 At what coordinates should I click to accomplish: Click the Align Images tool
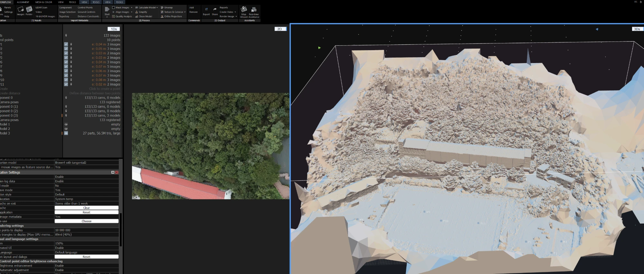(x=121, y=12)
